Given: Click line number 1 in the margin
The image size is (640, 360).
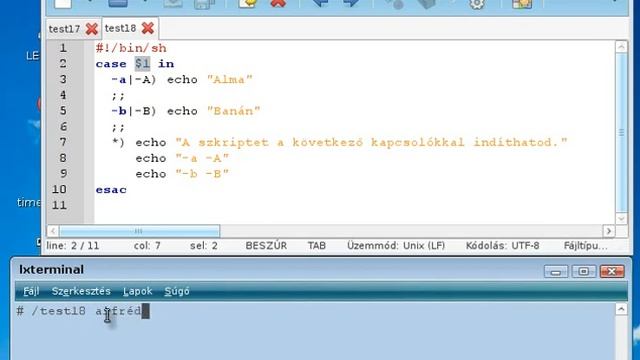Looking at the screenshot, I should point(63,48).
